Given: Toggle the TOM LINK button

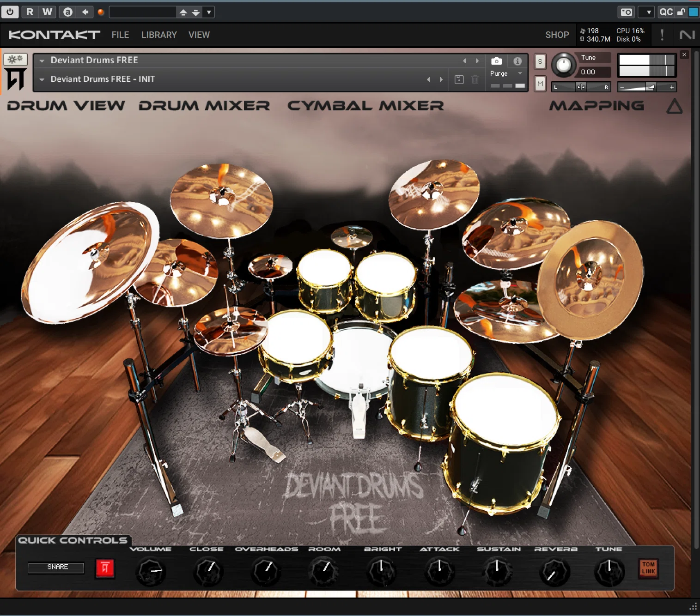Looking at the screenshot, I should [648, 568].
